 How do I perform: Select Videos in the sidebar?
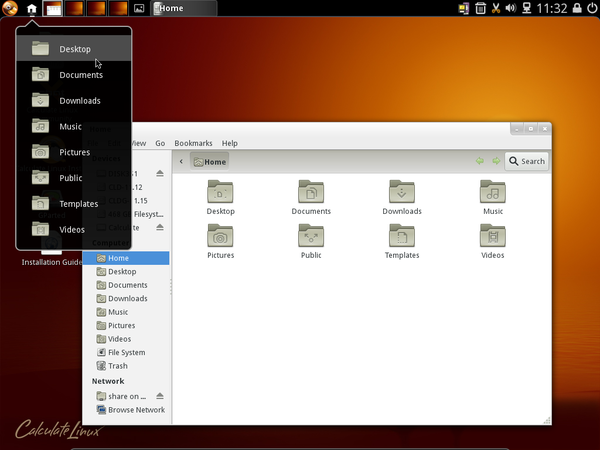point(126,339)
